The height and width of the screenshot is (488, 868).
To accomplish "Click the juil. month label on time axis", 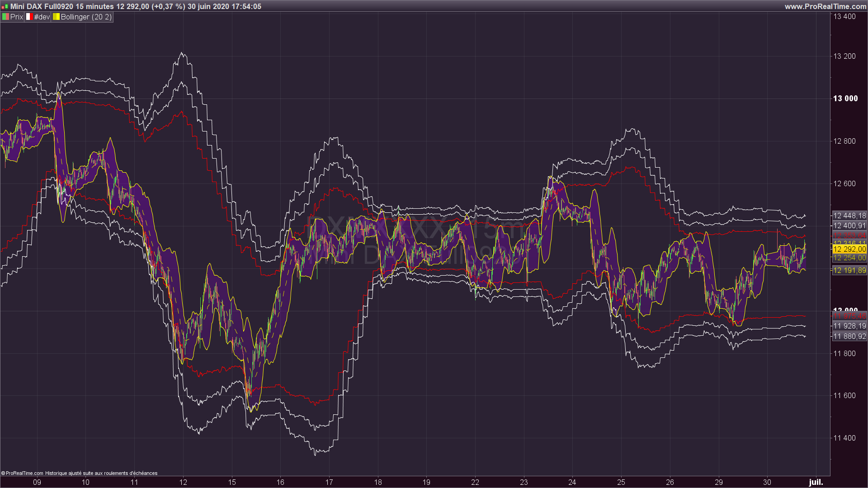I will coord(816,482).
